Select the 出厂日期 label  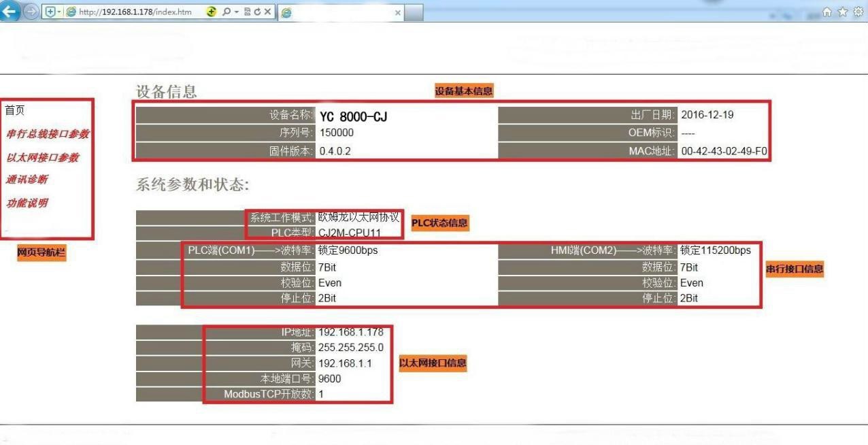654,115
